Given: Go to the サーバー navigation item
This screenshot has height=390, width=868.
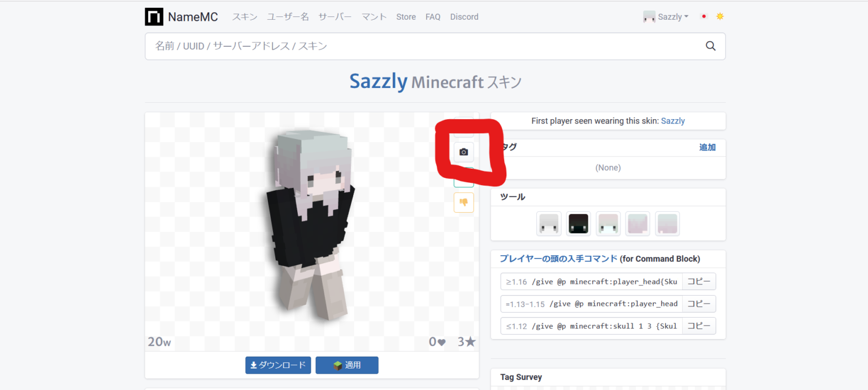Looking at the screenshot, I should 335,17.
